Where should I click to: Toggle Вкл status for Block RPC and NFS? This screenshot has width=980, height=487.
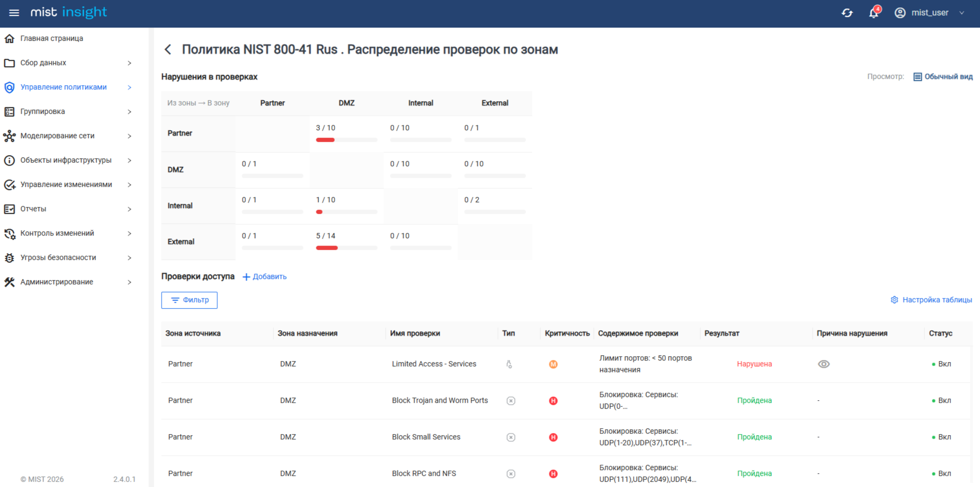click(x=941, y=474)
